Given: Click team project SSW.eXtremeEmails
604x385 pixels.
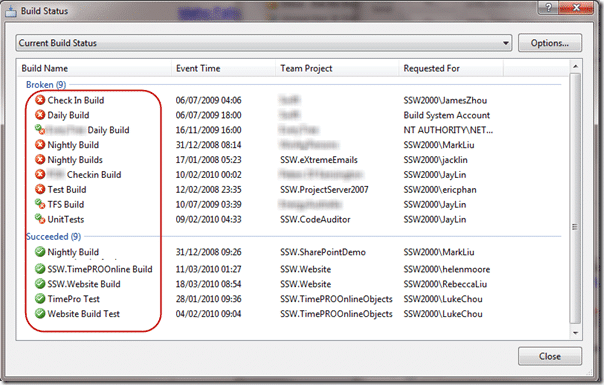Looking at the screenshot, I should [x=319, y=160].
